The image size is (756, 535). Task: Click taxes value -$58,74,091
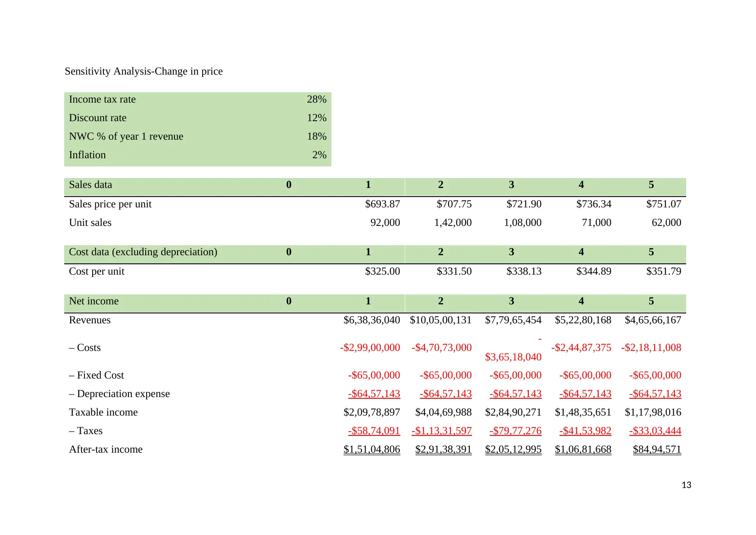pos(374,431)
